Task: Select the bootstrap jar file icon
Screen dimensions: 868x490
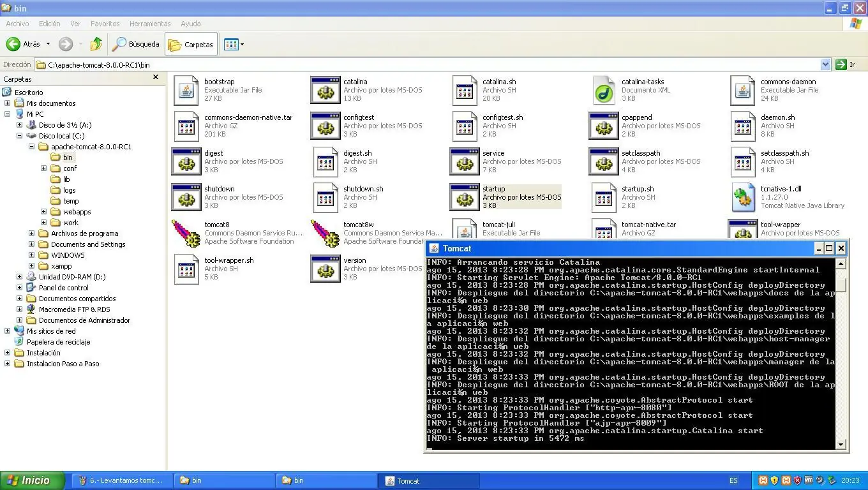Action: click(186, 91)
